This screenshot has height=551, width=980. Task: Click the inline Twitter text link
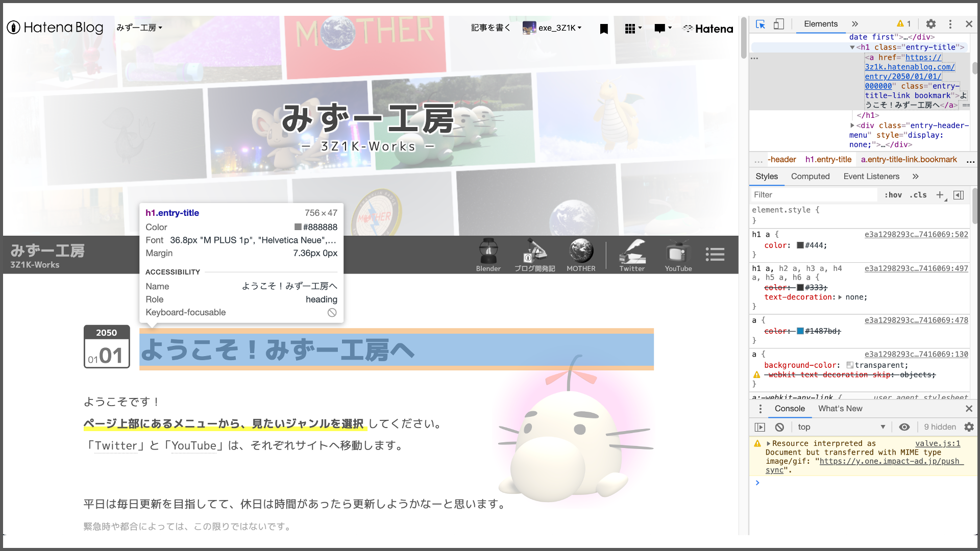tap(116, 446)
